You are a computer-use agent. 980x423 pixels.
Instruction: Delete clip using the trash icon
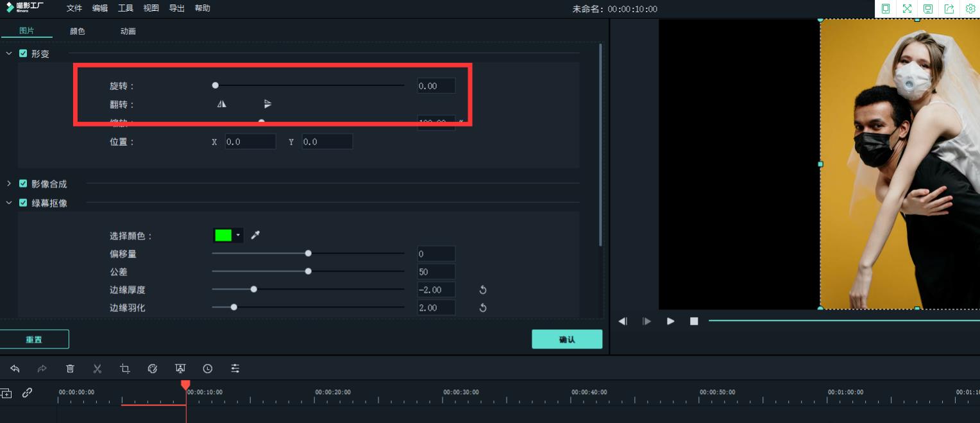pos(71,368)
